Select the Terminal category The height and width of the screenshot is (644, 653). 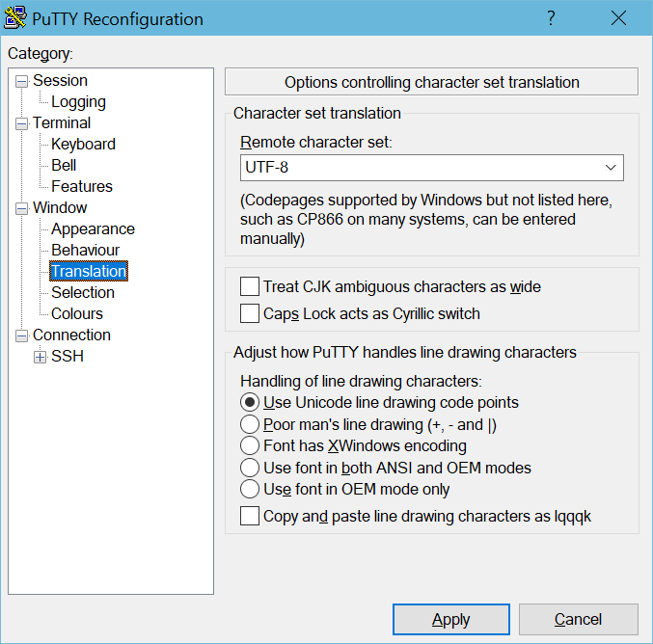coord(62,122)
